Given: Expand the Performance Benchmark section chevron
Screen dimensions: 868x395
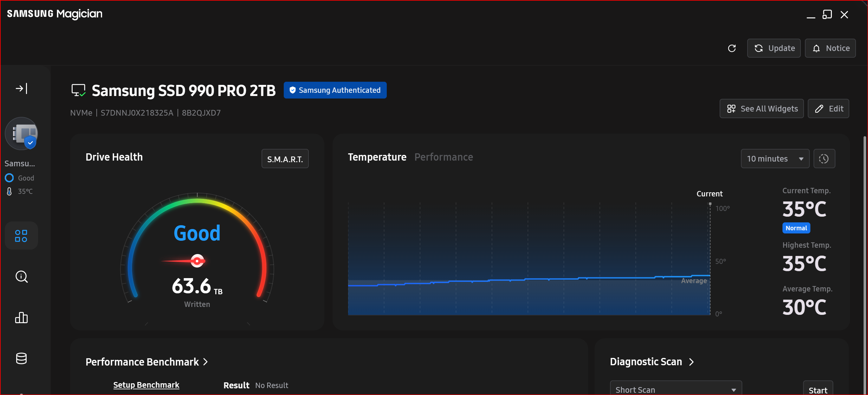Looking at the screenshot, I should (x=205, y=362).
